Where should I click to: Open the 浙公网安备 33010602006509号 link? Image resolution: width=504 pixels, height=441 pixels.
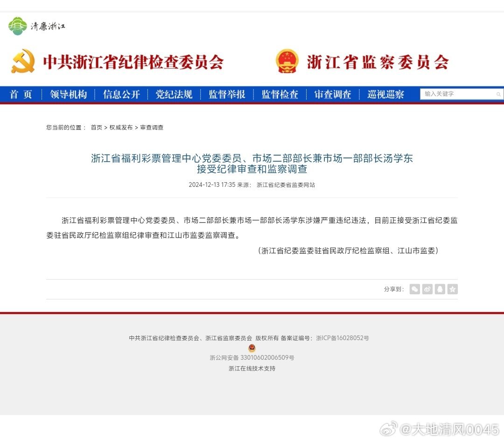pyautogui.click(x=252, y=358)
